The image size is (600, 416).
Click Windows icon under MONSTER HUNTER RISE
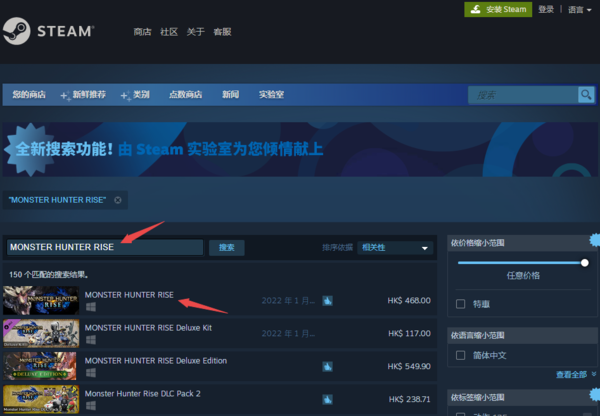91,307
